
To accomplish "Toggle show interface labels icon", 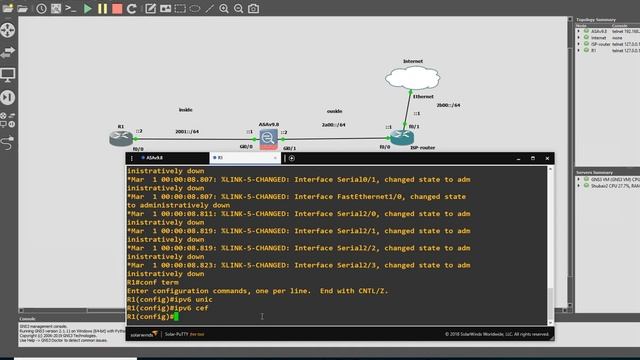I will pyautogui.click(x=56, y=8).
